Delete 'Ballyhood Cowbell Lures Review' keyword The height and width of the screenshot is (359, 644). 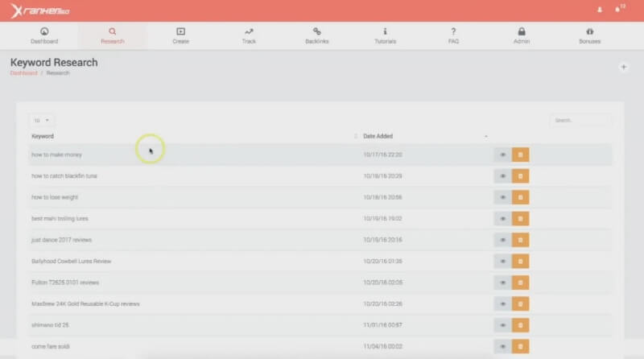click(520, 262)
